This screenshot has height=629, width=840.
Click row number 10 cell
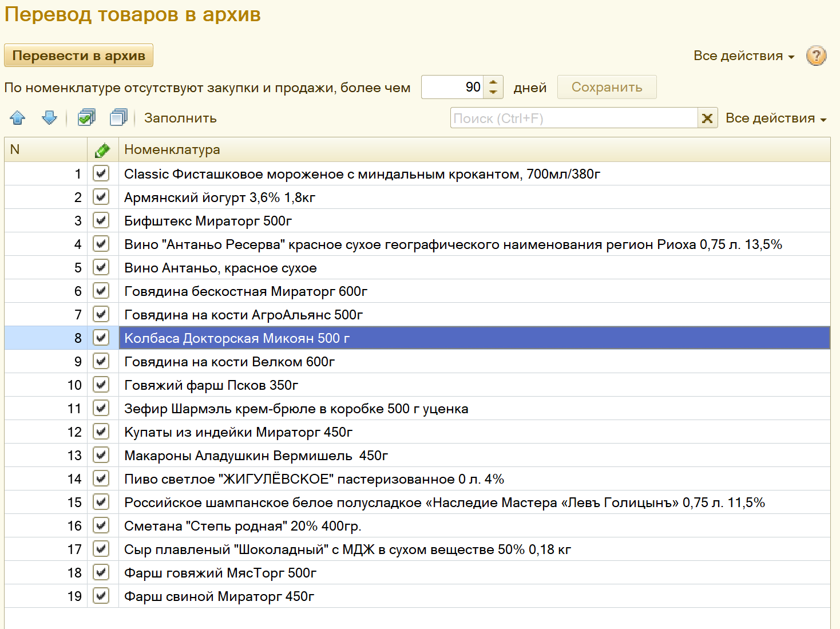pos(46,385)
